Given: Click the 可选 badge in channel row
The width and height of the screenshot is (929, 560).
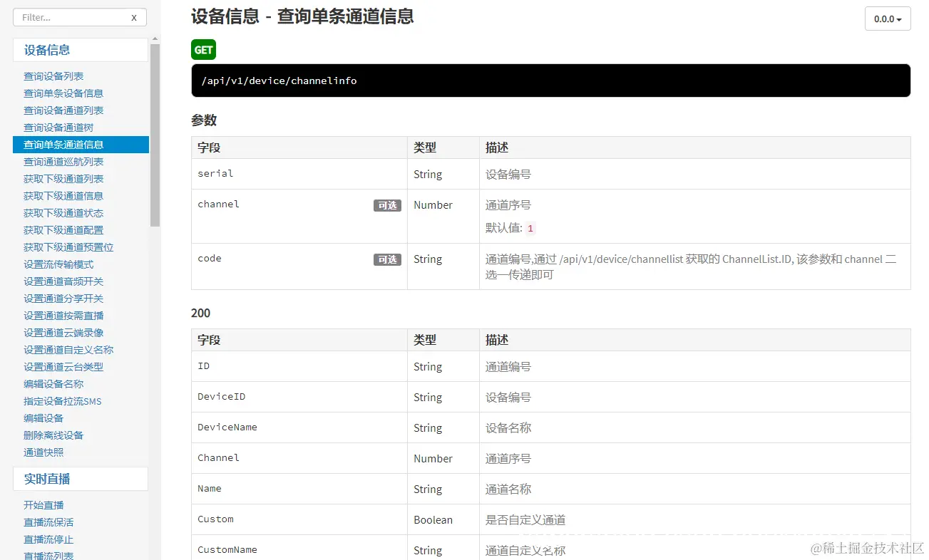Looking at the screenshot, I should 387,205.
